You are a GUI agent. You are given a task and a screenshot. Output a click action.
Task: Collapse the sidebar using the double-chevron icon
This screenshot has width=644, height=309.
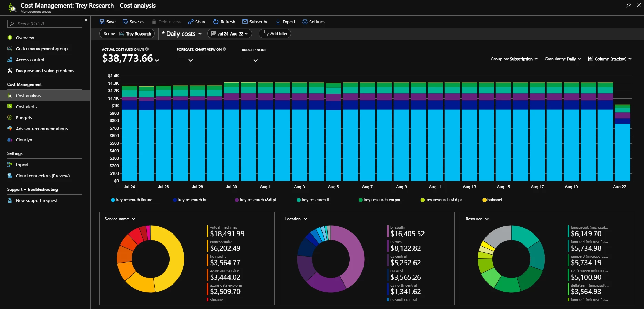pyautogui.click(x=86, y=20)
